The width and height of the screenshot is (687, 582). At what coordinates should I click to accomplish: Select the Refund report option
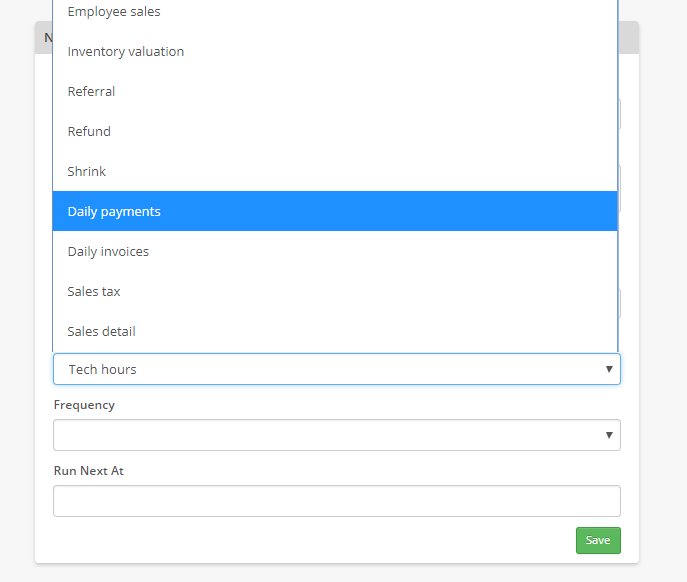89,131
